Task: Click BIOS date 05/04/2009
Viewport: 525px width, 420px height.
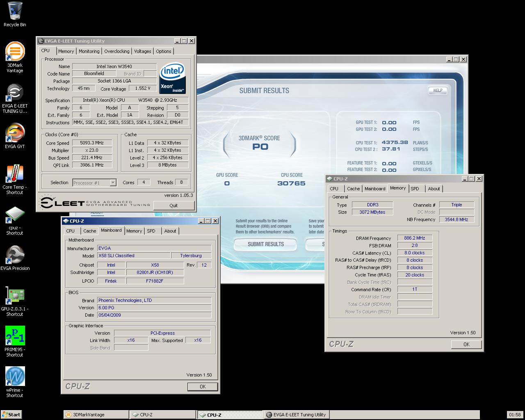Action: coord(154,315)
